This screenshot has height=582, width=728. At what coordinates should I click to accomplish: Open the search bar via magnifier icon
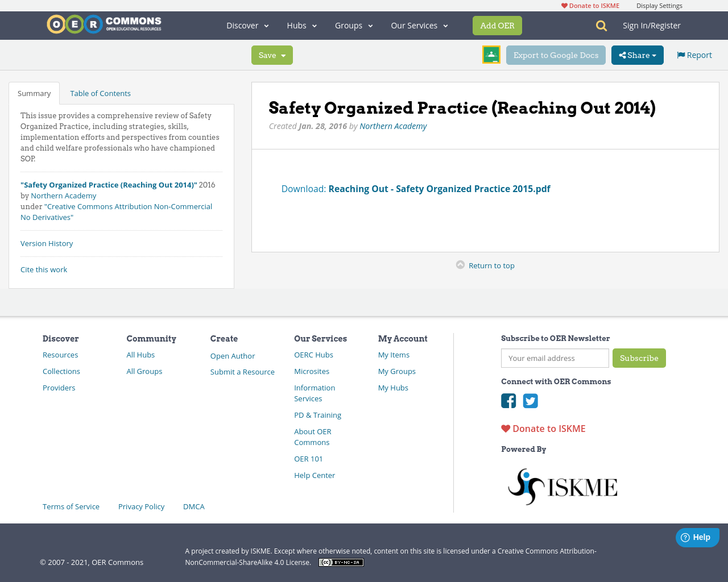coord(600,25)
